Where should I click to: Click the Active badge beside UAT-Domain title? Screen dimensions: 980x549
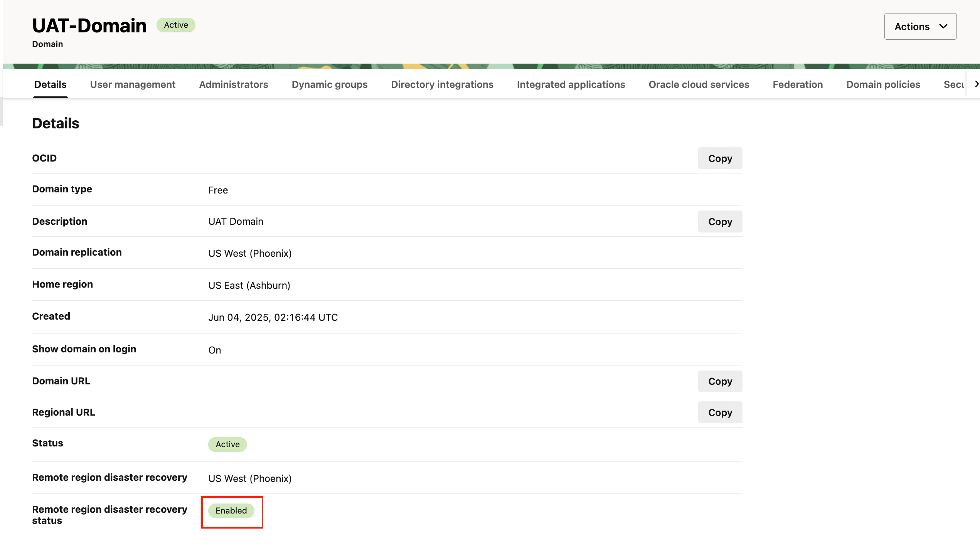point(176,25)
